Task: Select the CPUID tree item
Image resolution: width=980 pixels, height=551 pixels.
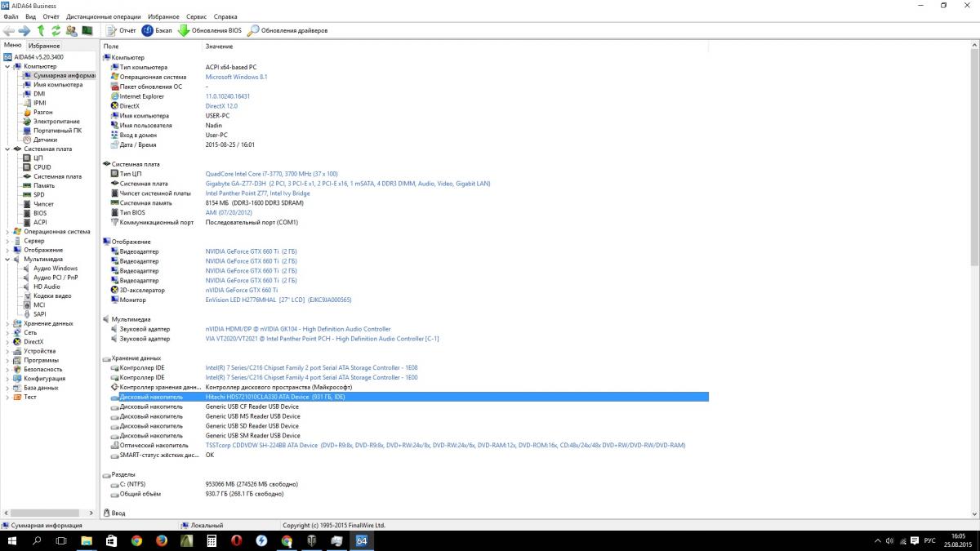Action: (x=42, y=167)
